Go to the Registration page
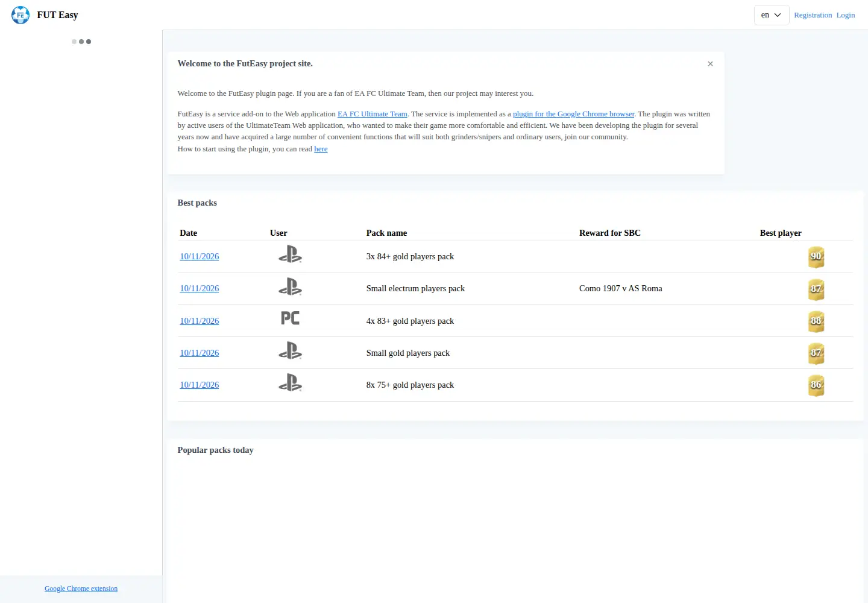Viewport: 868px width, 603px height. click(x=813, y=15)
